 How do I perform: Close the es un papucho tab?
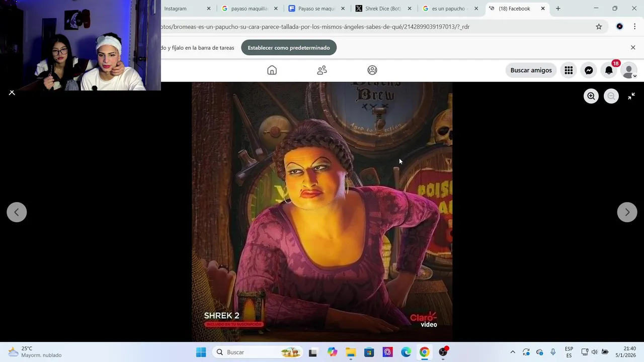tap(476, 9)
